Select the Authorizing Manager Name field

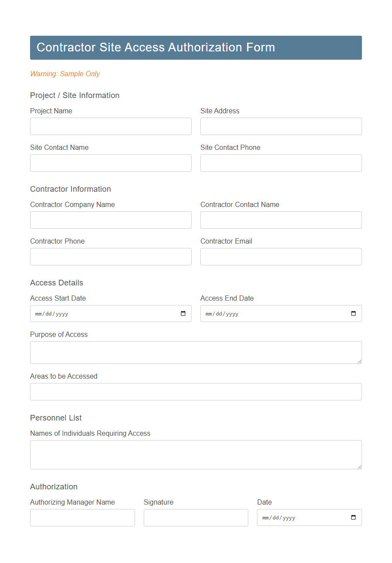(x=82, y=517)
